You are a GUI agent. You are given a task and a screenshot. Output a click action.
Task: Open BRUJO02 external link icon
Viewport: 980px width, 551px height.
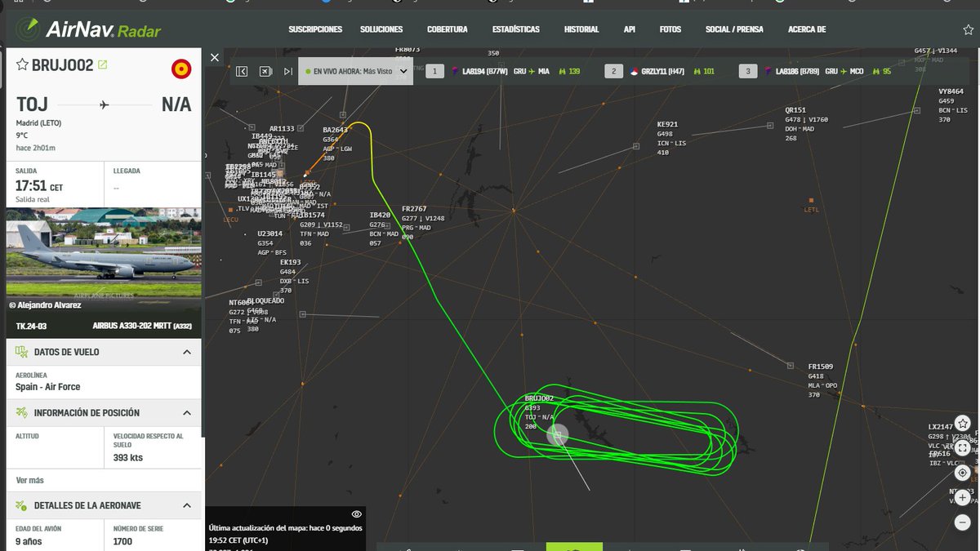click(102, 64)
